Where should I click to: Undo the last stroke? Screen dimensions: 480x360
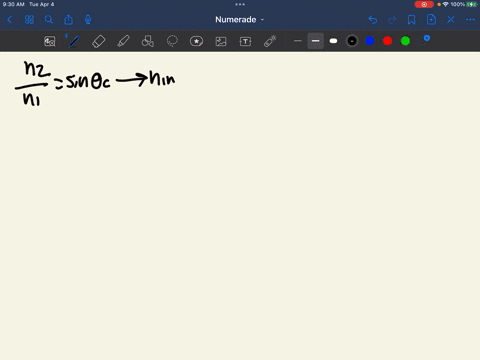click(373, 20)
